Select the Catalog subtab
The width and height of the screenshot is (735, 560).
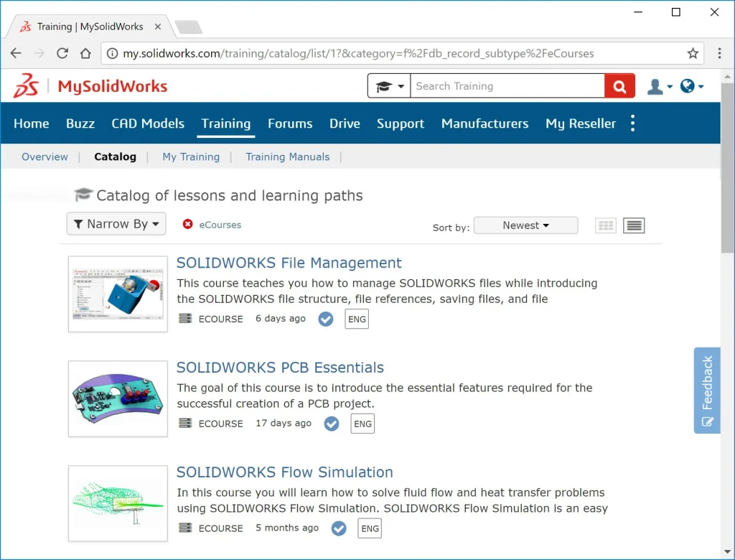tap(115, 157)
